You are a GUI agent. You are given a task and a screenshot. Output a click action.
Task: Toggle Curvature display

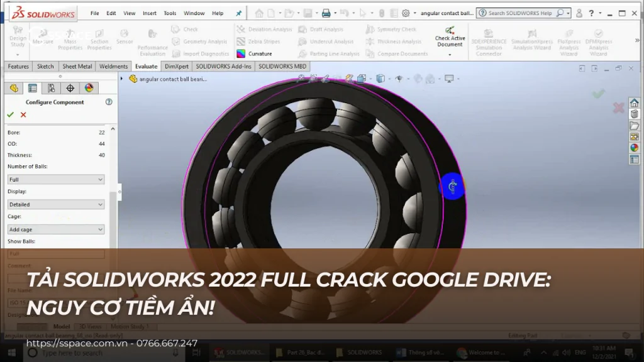point(254,54)
